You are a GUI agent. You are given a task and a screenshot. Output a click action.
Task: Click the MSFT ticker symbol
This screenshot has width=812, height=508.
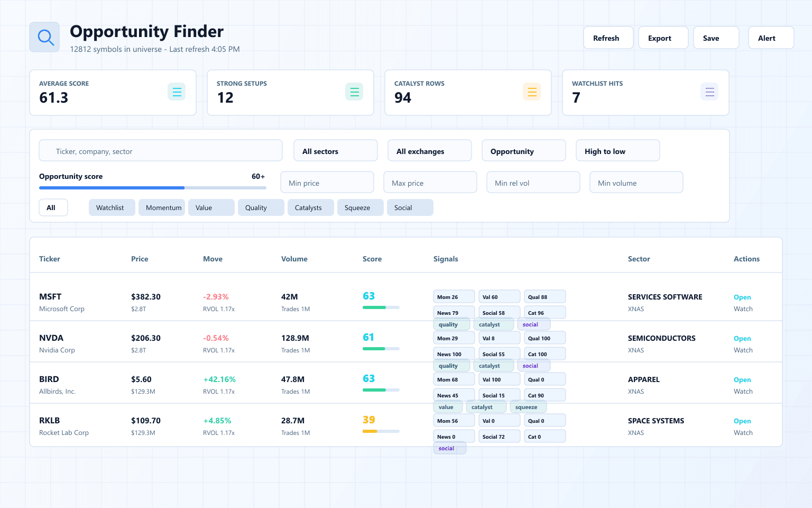tap(50, 297)
